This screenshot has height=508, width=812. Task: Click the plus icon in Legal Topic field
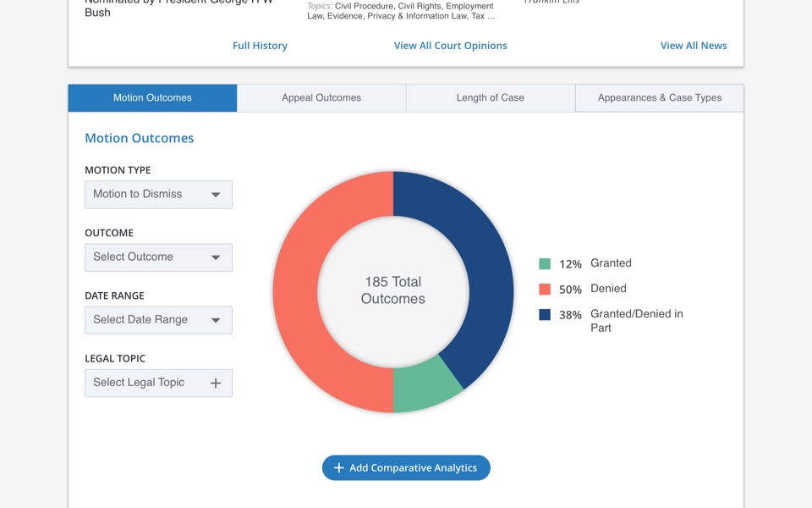coord(216,384)
